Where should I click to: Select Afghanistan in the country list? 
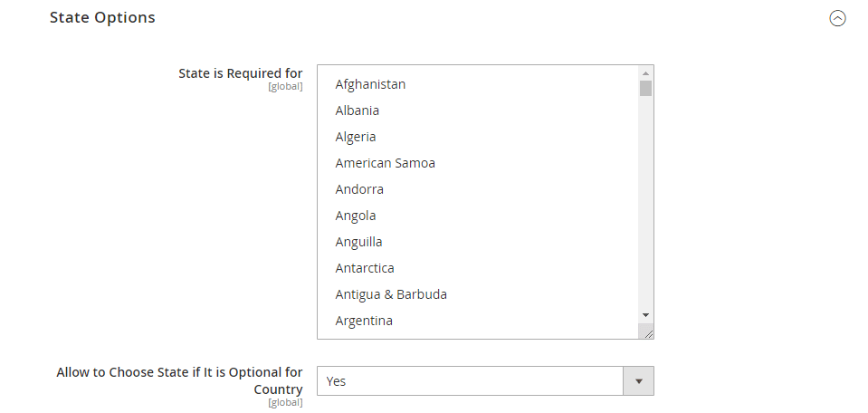pos(370,84)
